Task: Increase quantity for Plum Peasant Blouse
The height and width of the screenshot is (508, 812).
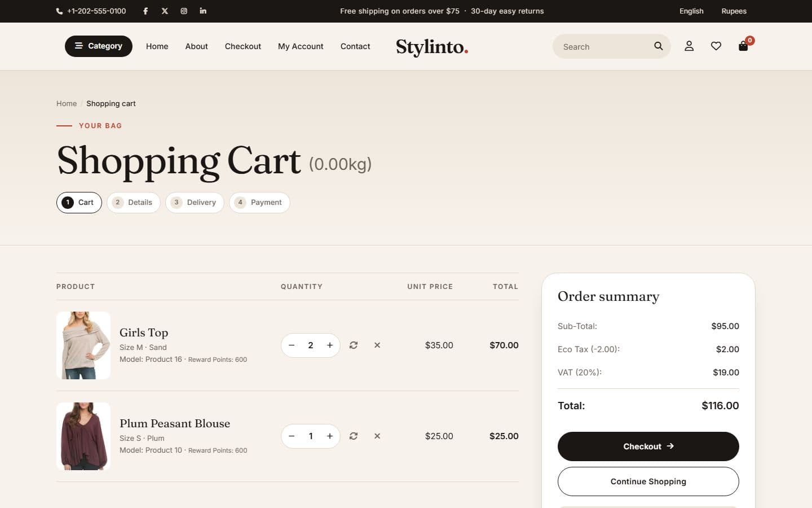Action: click(x=330, y=436)
